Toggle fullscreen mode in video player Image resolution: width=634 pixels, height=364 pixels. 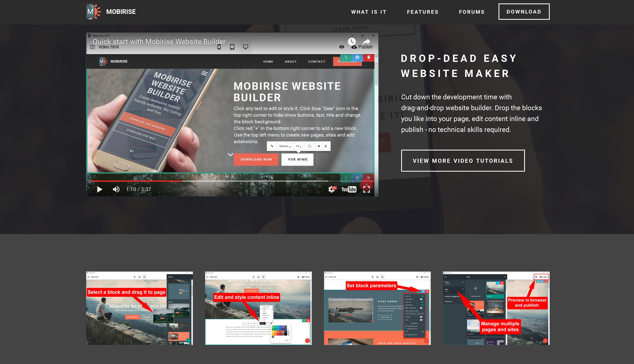tap(367, 189)
